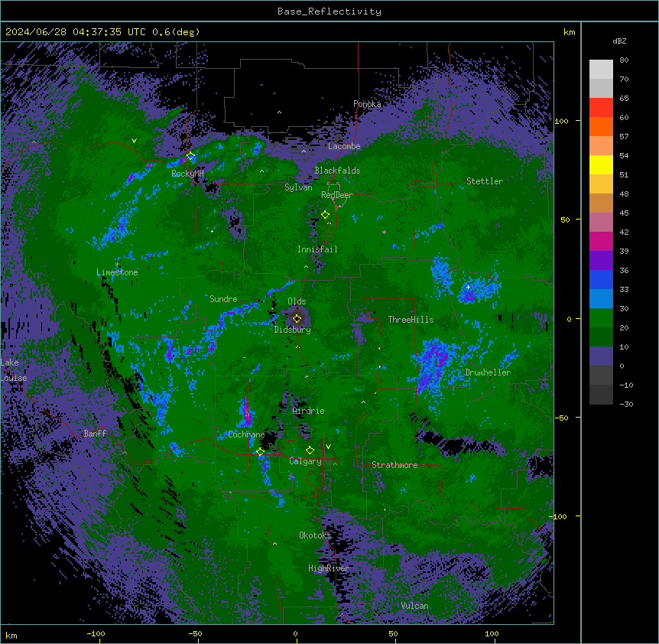Select the Vulcan label
Viewport: 659px width, 644px height.
[414, 606]
